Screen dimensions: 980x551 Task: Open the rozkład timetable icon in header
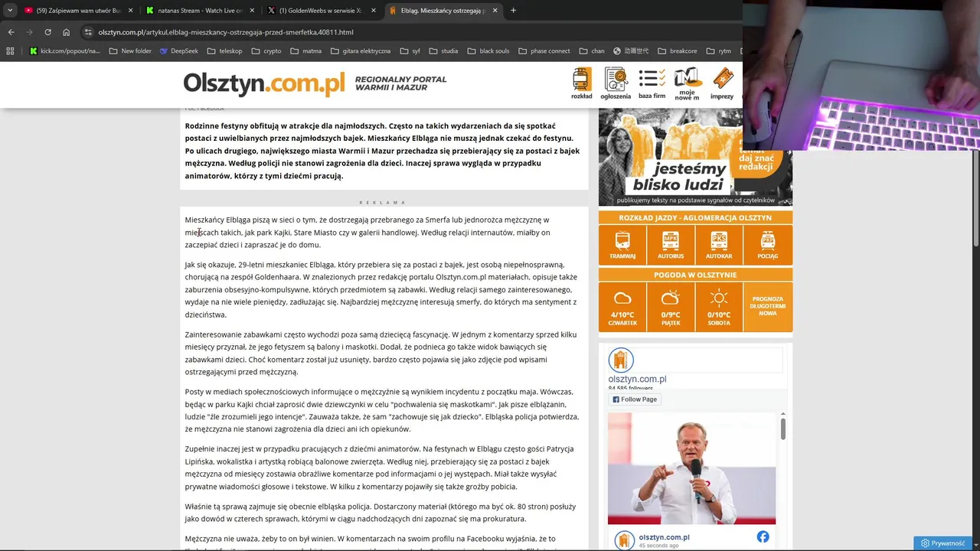tap(582, 83)
